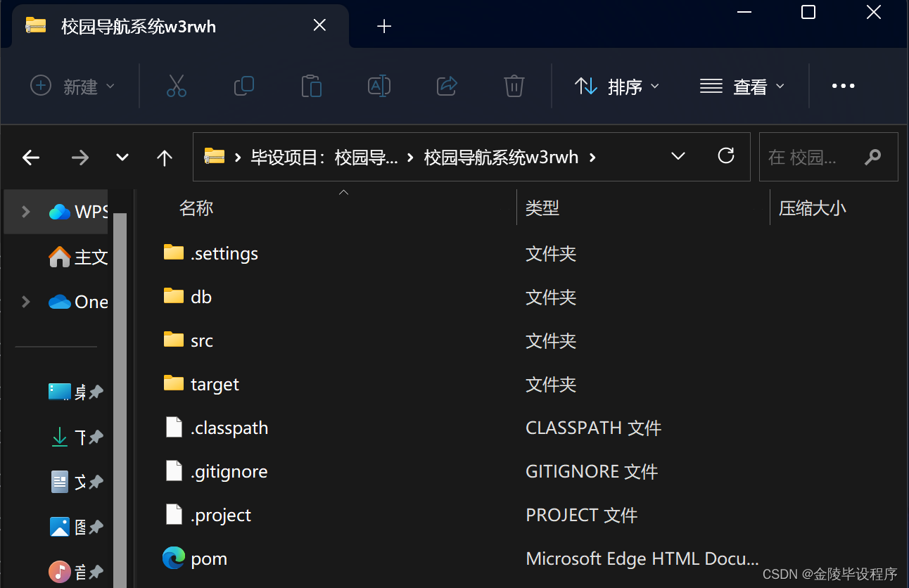The image size is (909, 588).
Task: Expand the OneDrive entry in the sidebar
Action: pos(25,302)
